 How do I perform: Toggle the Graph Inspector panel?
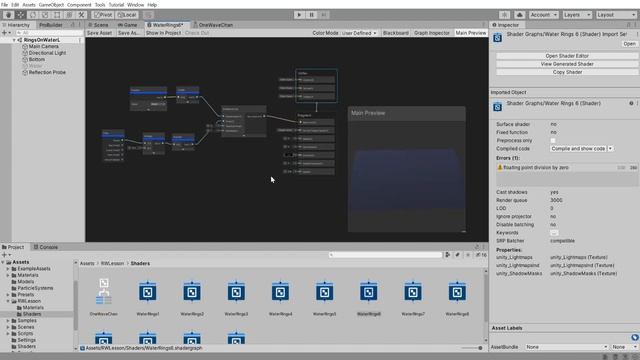[431, 33]
